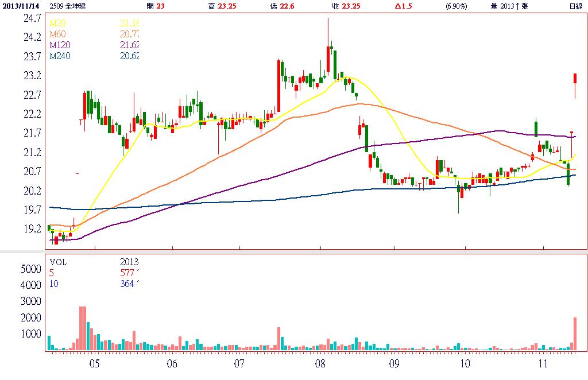This screenshot has height=380, width=588.
Task: Click the high price 23.25 label
Action: (222, 6)
